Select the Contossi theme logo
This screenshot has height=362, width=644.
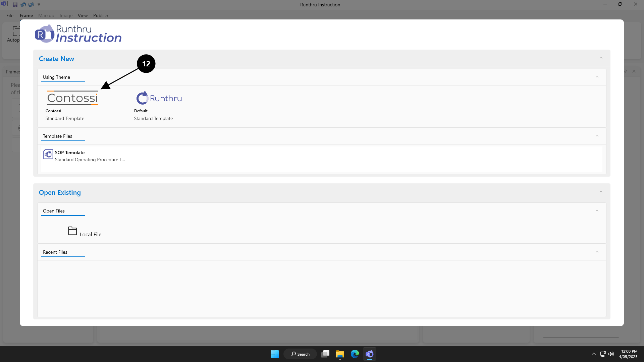pyautogui.click(x=72, y=98)
